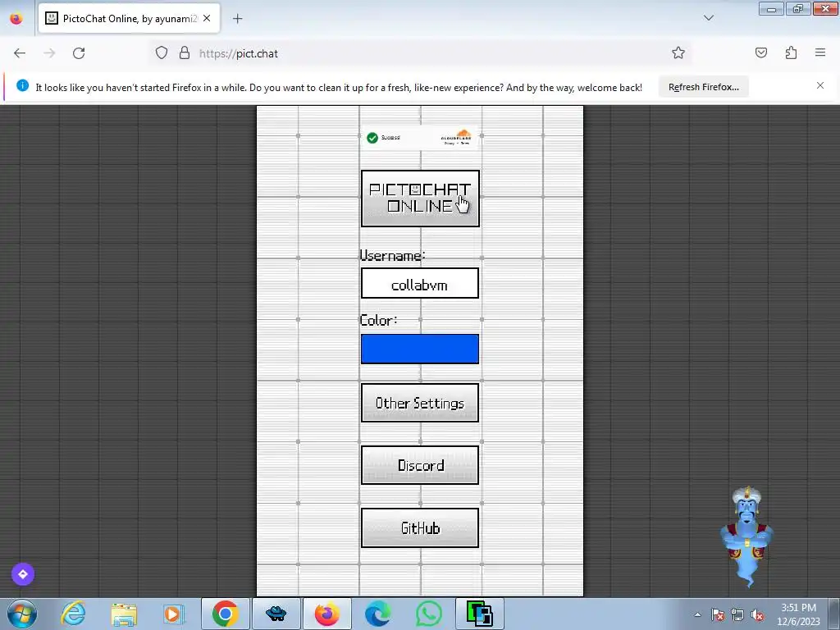Image resolution: width=840 pixels, height=630 pixels.
Task: Click Refresh Firefox... button
Action: (x=703, y=87)
